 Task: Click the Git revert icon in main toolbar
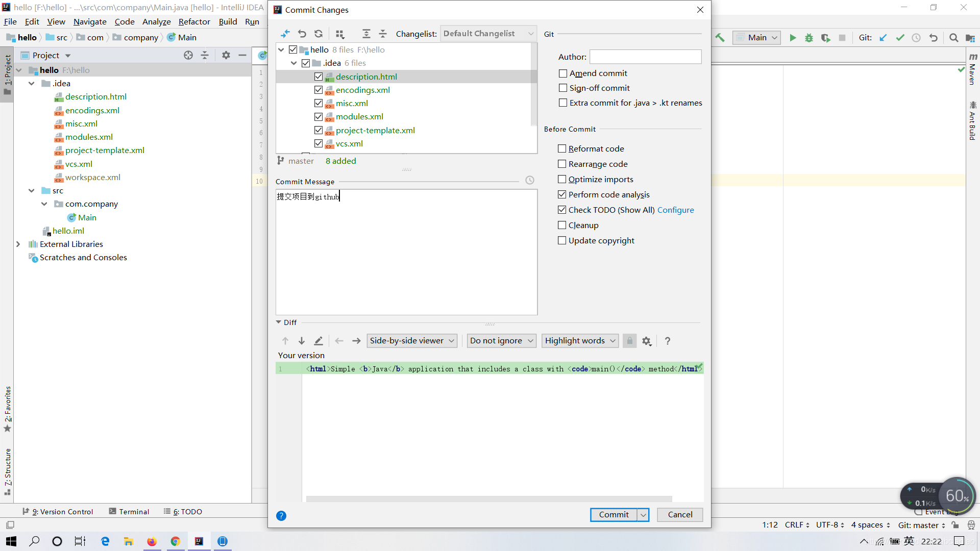click(934, 38)
